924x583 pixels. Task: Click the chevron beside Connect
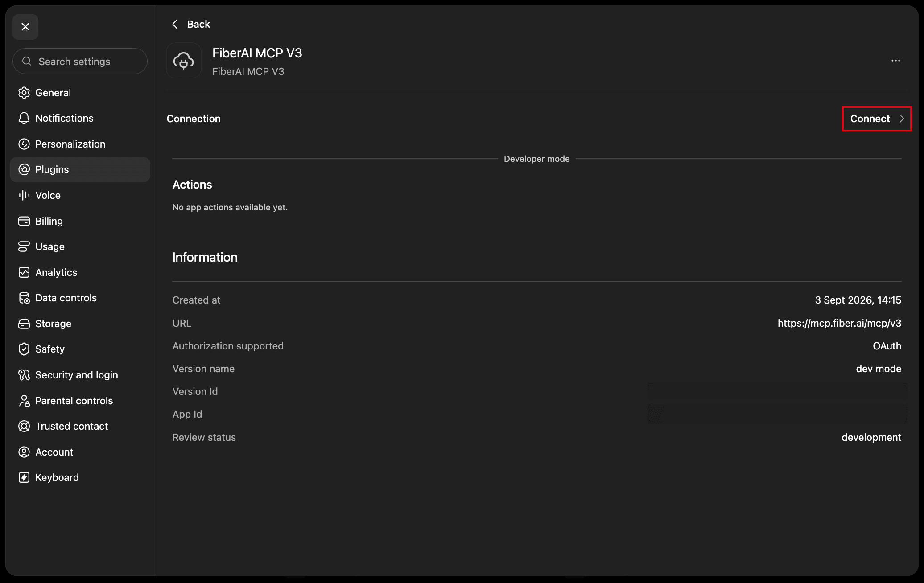(902, 119)
